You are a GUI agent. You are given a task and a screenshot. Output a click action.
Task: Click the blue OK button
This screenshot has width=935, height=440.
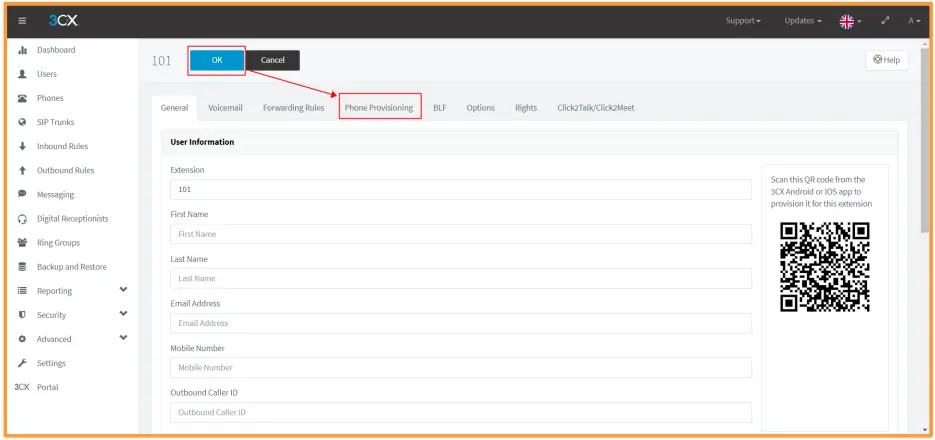tap(217, 60)
